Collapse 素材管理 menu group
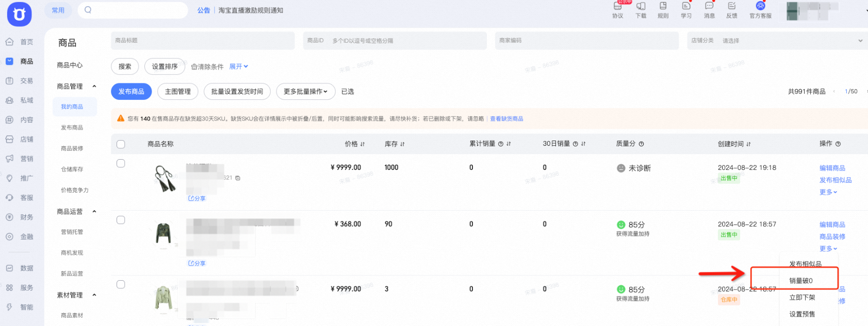The image size is (868, 326). click(94, 295)
